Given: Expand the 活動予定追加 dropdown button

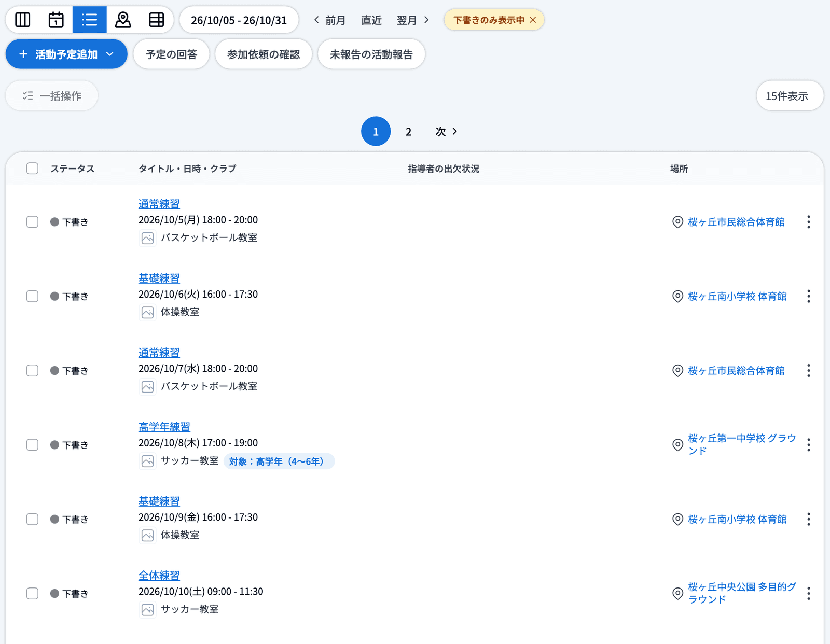Looking at the screenshot, I should [x=66, y=54].
